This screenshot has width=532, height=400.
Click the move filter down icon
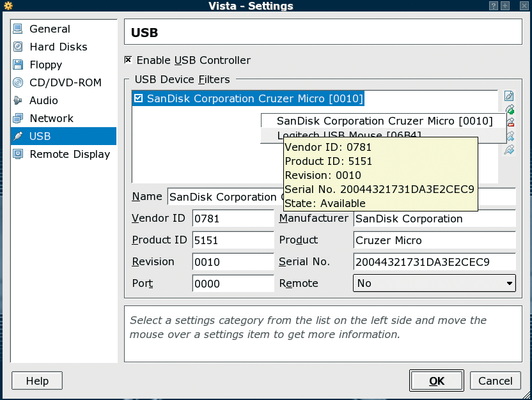point(509,150)
